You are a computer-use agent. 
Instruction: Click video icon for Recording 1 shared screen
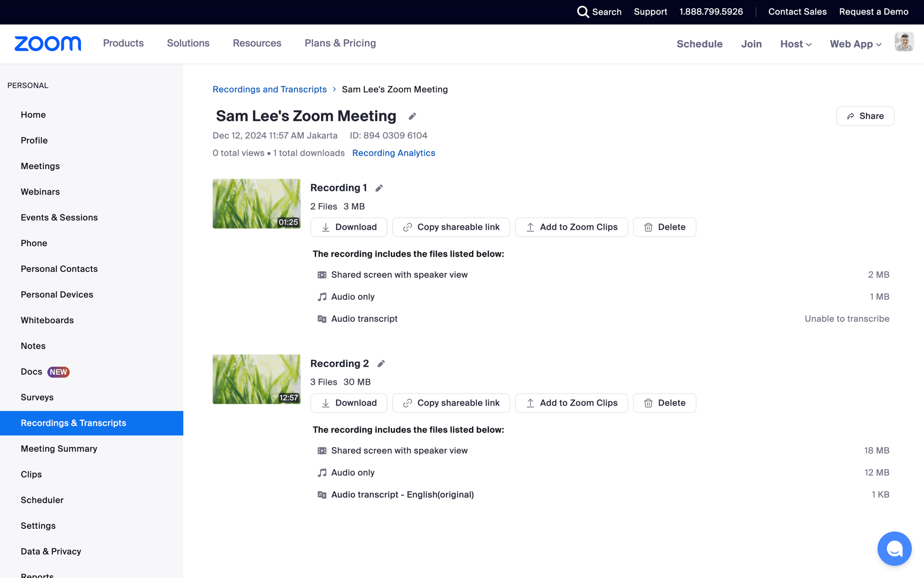tap(322, 275)
